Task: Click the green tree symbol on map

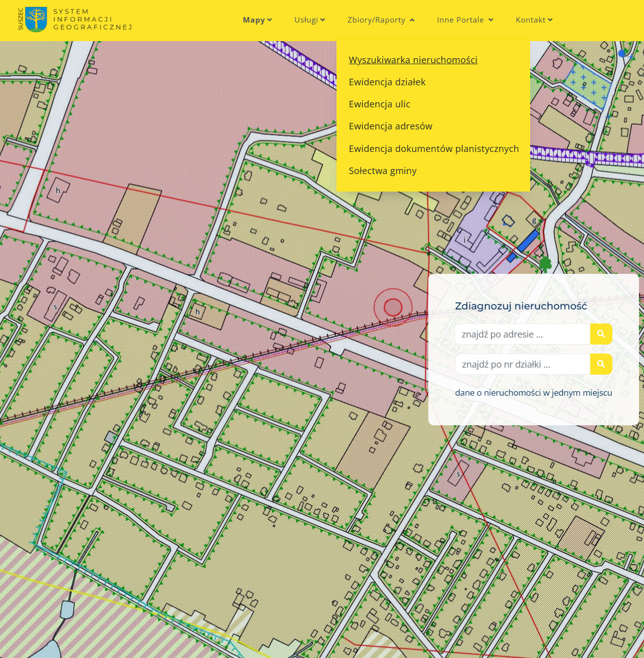Action: 545,263
